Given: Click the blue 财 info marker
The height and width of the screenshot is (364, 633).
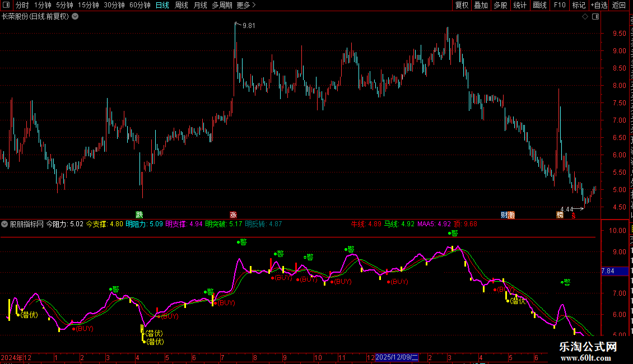Looking at the screenshot, I should click(504, 214).
